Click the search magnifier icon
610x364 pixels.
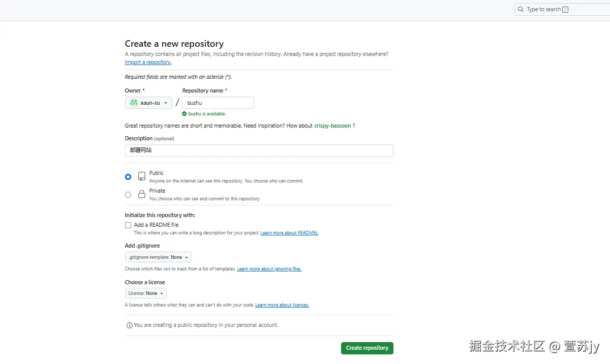tap(521, 9)
